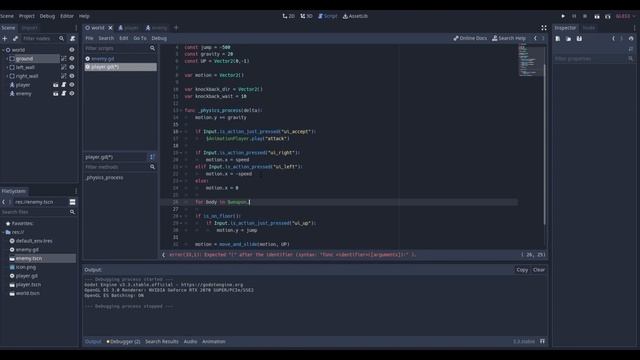Toggle visibility of player node
The width and height of the screenshot is (640, 360).
coord(72,85)
